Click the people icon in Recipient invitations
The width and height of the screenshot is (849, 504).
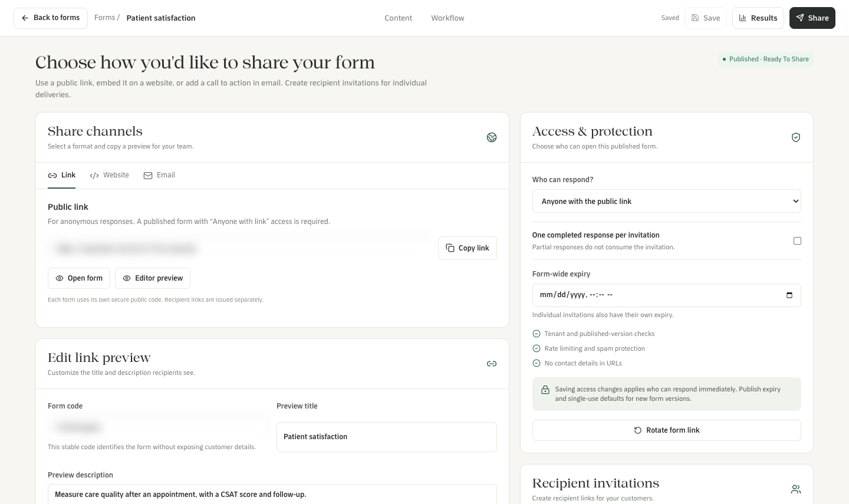point(796,489)
